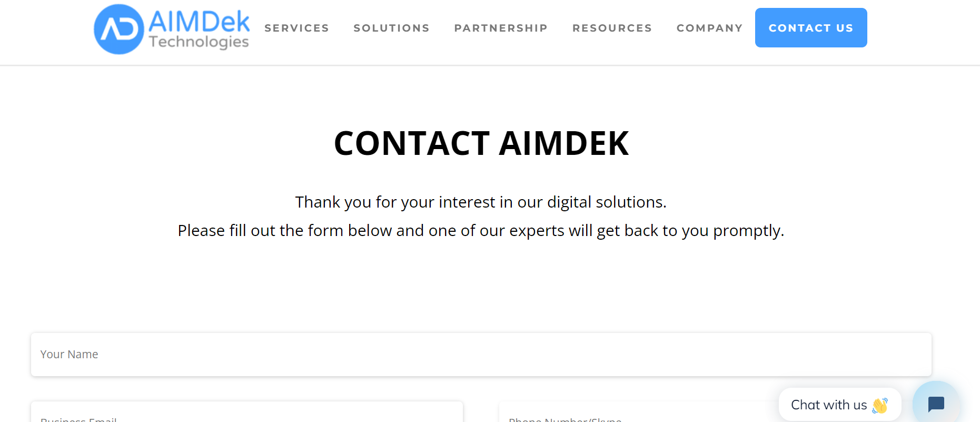Open the Services menu
Image resolution: width=980 pixels, height=422 pixels.
coord(296,28)
